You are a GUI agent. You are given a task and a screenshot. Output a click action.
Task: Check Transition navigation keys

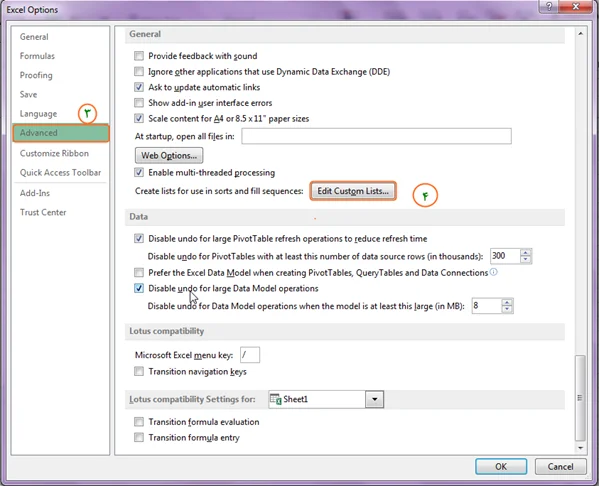click(x=139, y=371)
